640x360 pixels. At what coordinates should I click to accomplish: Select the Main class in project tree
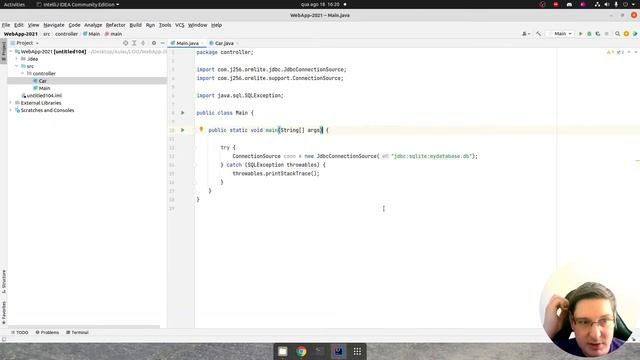(x=44, y=88)
